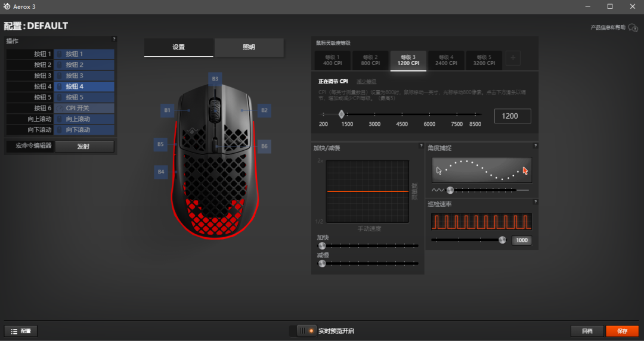Open help icon for 加快/减慢 panel

point(421,146)
